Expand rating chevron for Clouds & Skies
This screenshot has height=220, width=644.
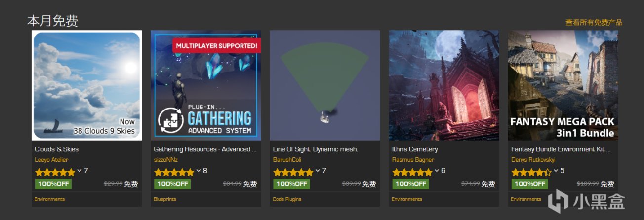click(80, 171)
